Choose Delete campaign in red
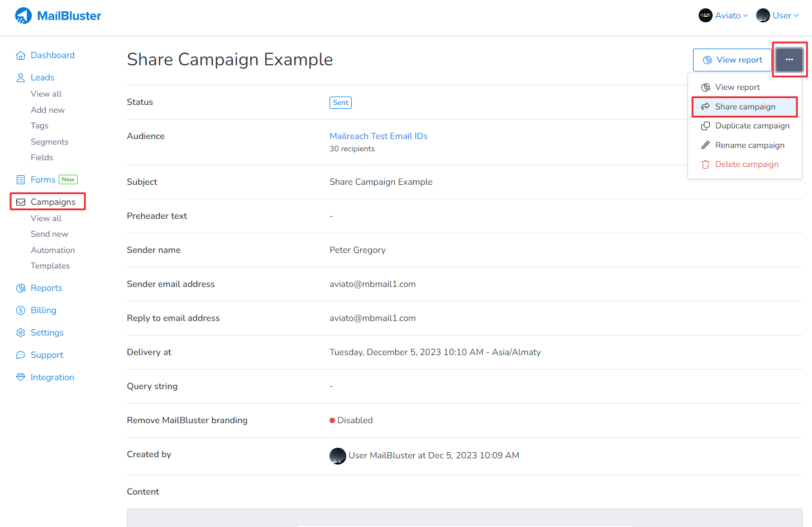 (x=746, y=164)
